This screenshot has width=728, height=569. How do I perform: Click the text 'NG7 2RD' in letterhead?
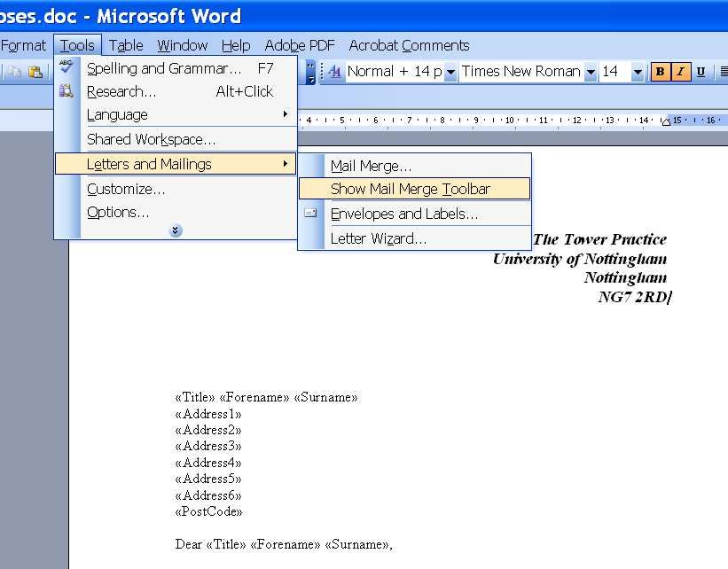633,297
